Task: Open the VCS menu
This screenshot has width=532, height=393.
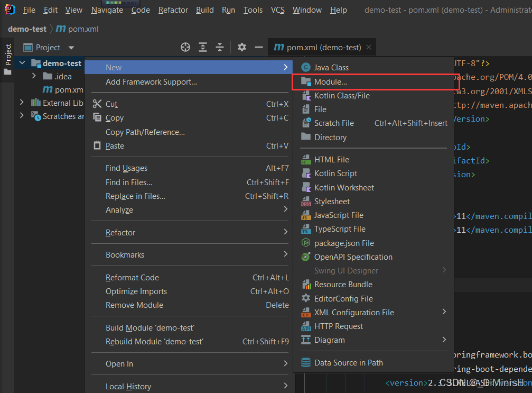Action: (x=277, y=10)
